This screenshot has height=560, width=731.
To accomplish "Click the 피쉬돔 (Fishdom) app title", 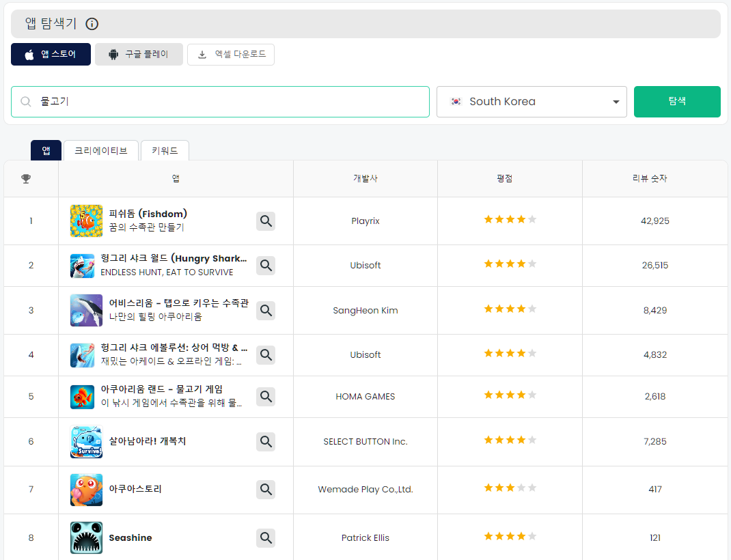I will pyautogui.click(x=148, y=214).
